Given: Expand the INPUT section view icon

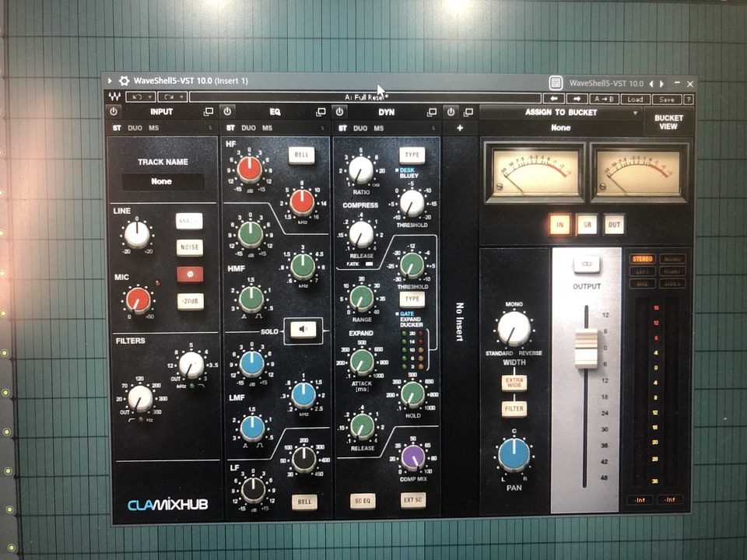Looking at the screenshot, I should [x=209, y=111].
